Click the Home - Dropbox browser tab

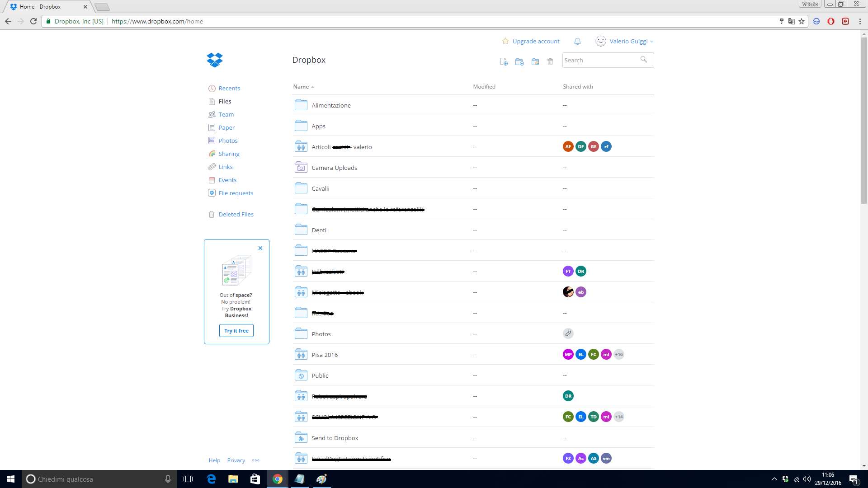tap(47, 7)
